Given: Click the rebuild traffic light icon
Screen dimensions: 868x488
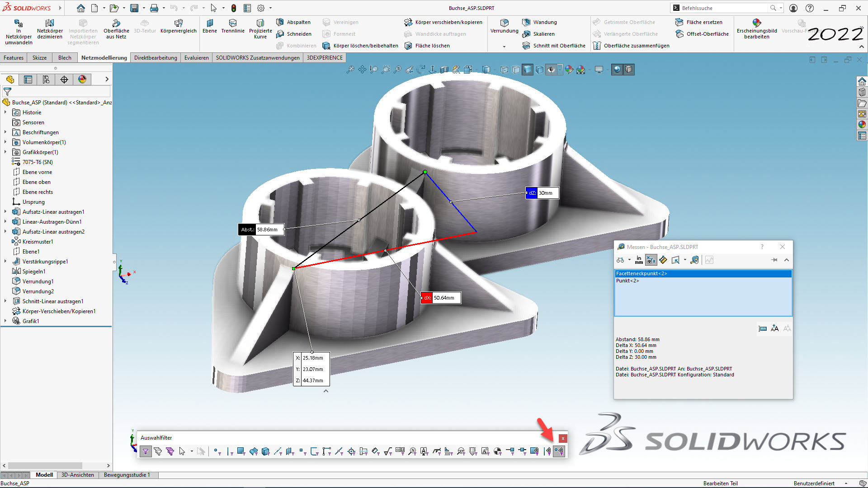Looking at the screenshot, I should [x=234, y=8].
